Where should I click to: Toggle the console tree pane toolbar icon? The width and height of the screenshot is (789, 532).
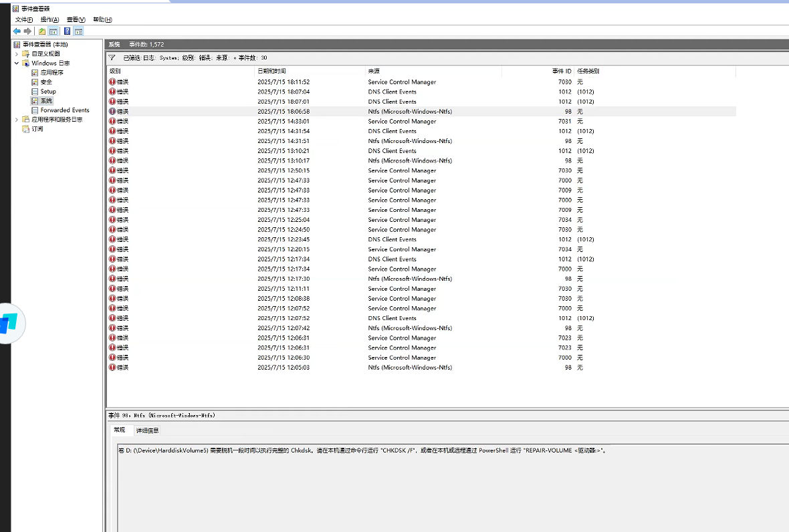53,31
